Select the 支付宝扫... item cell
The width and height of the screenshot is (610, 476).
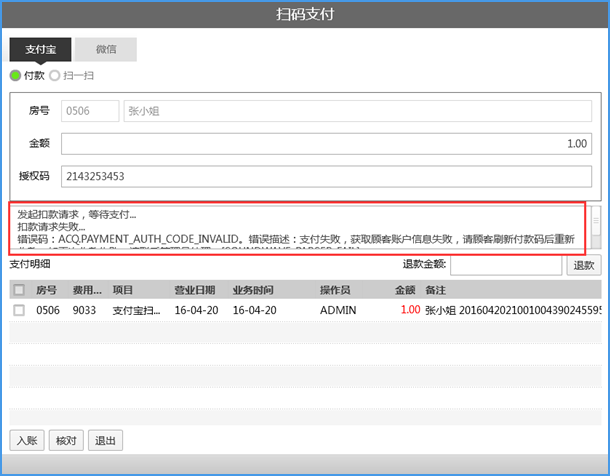point(136,310)
